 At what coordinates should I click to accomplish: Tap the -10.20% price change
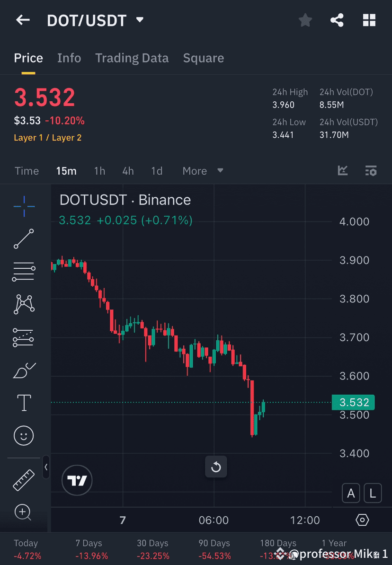tap(64, 121)
